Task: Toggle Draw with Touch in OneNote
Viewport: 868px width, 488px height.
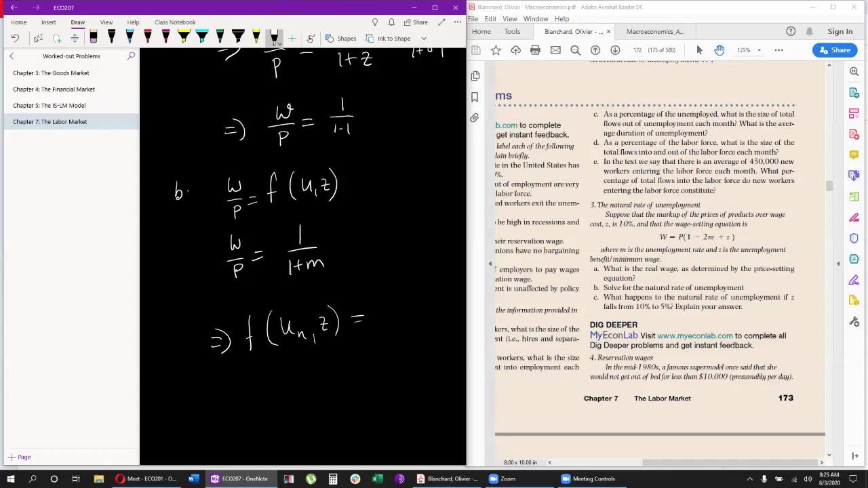Action: point(311,39)
